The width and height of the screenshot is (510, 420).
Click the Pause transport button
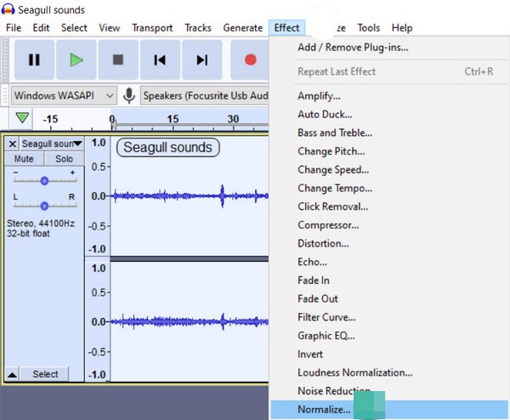(34, 60)
